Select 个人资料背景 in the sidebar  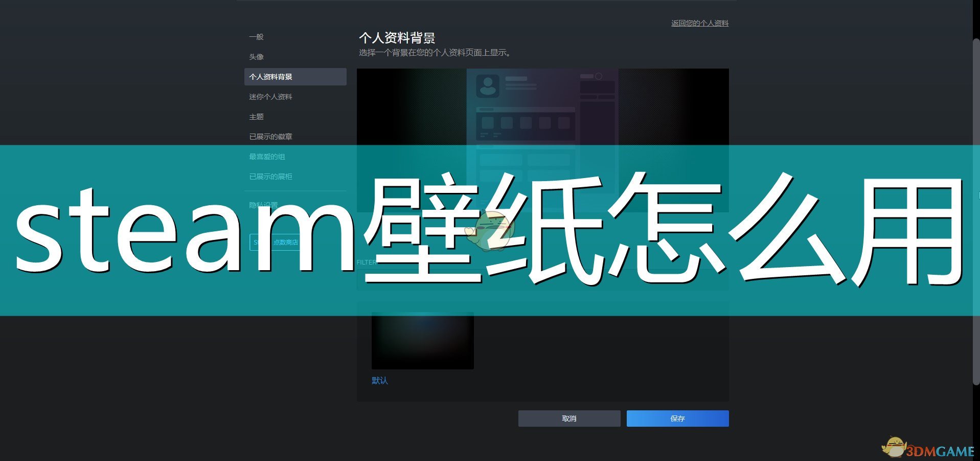(295, 77)
